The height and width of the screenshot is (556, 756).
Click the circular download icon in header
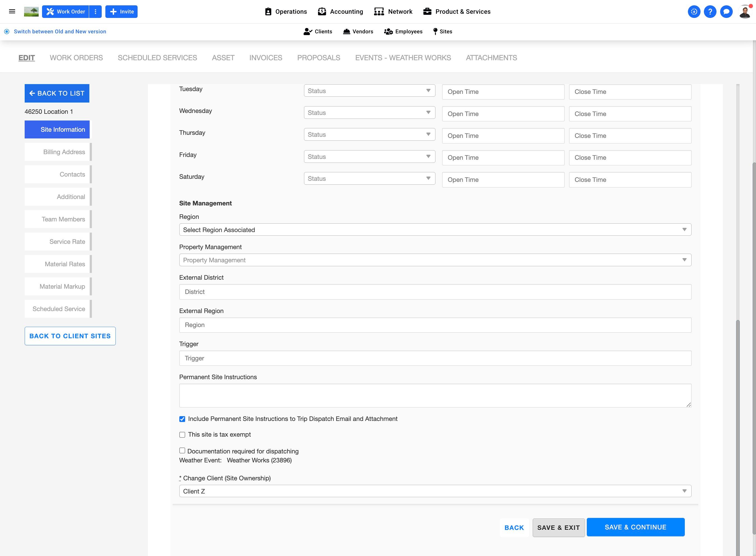[694, 11]
